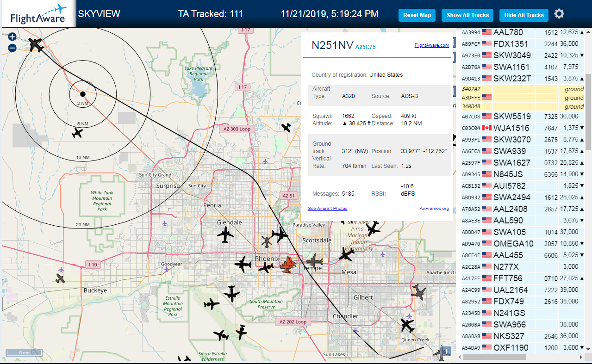Select the SWA939 row in aircraft list
Screen dimensions: 592x364
523,151
